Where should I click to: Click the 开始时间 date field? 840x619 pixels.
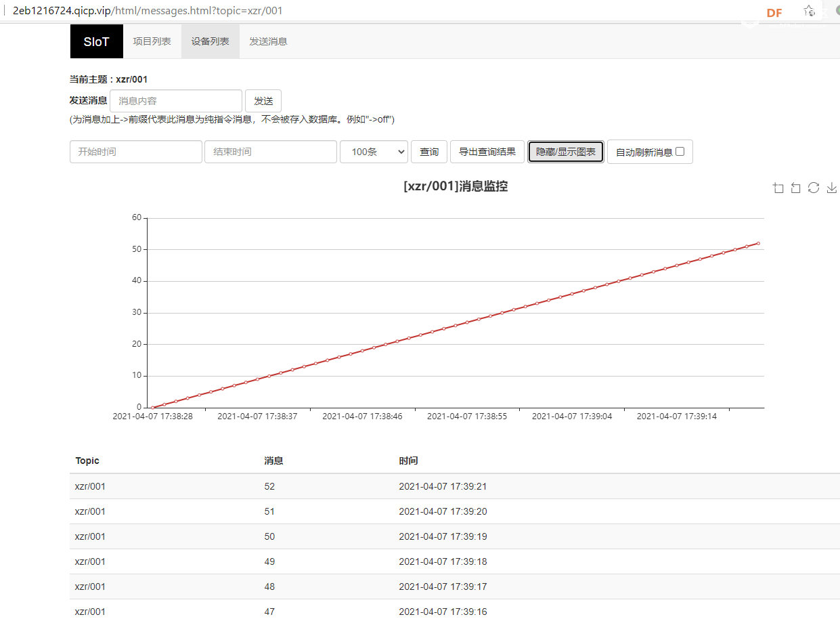click(x=135, y=152)
